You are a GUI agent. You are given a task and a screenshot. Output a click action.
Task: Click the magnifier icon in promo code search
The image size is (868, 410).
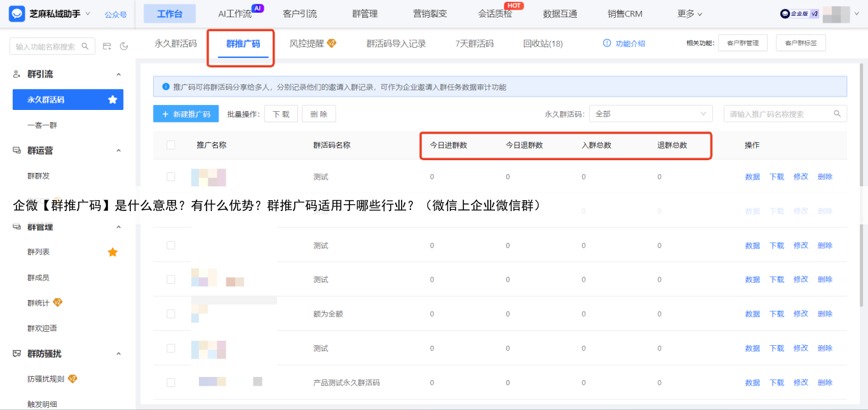(837, 114)
